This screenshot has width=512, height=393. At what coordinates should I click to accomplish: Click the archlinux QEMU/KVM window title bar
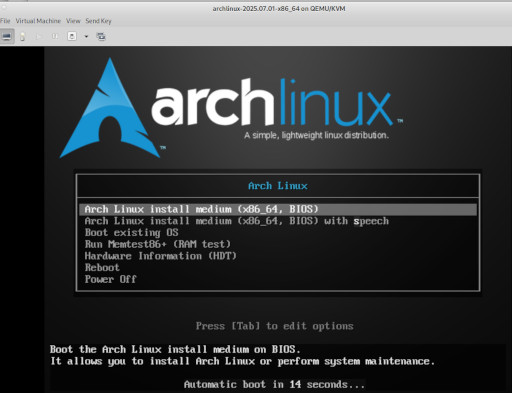tap(279, 8)
